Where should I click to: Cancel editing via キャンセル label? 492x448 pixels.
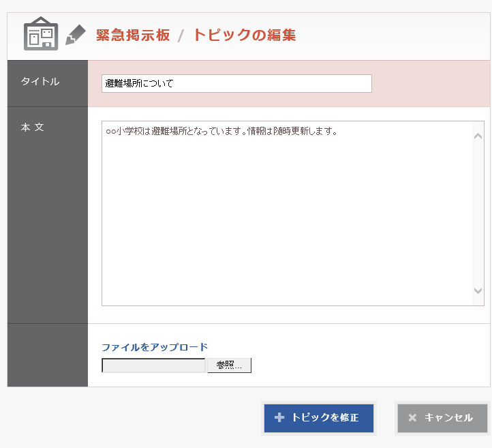click(448, 418)
